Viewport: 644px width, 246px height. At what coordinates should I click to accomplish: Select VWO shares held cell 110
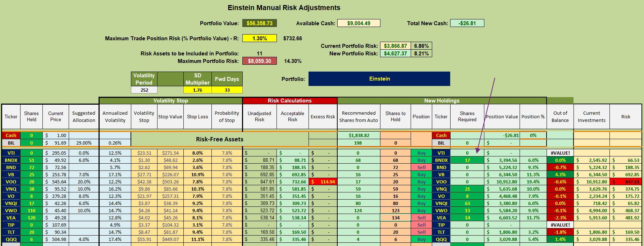point(31,210)
